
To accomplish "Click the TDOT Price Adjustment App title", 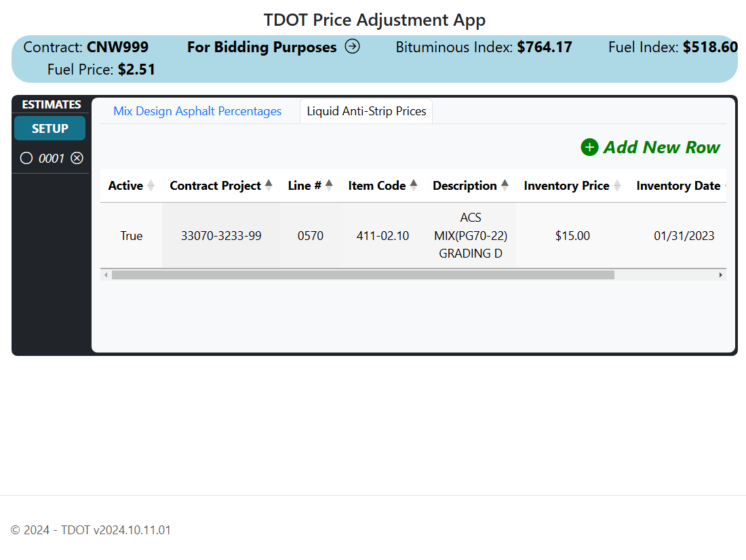I will [374, 20].
